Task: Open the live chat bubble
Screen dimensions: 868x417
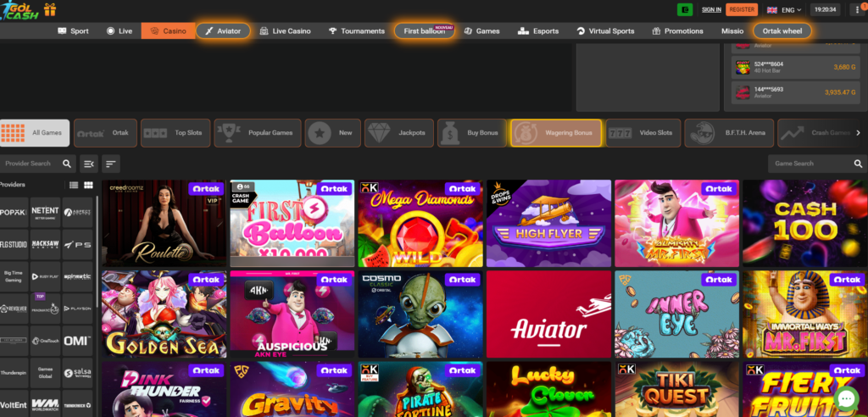Action: click(846, 398)
